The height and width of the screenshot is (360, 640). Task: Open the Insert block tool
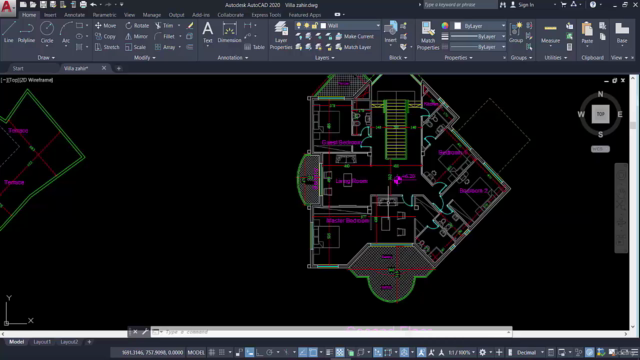(391, 32)
